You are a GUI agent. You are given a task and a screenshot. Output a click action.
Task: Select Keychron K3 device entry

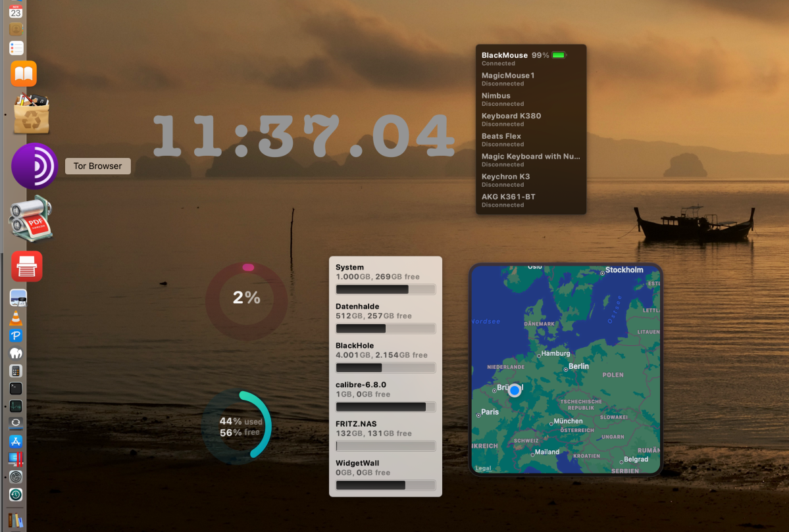531,180
